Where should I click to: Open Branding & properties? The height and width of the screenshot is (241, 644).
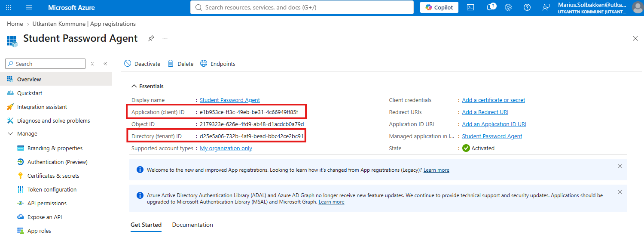[56, 148]
